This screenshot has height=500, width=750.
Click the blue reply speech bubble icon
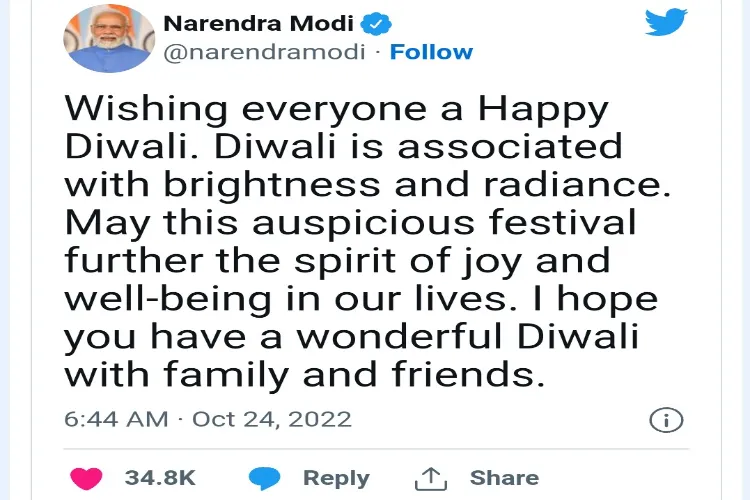pyautogui.click(x=265, y=478)
